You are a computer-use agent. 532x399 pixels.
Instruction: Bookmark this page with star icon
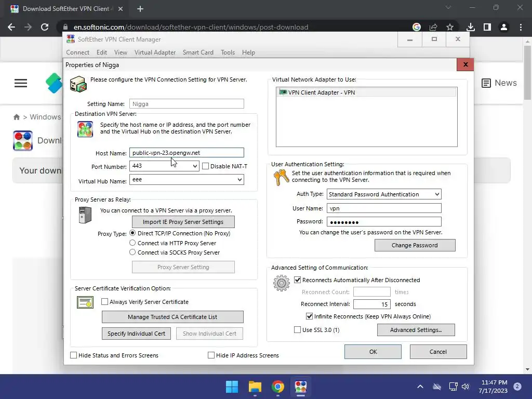pyautogui.click(x=450, y=27)
